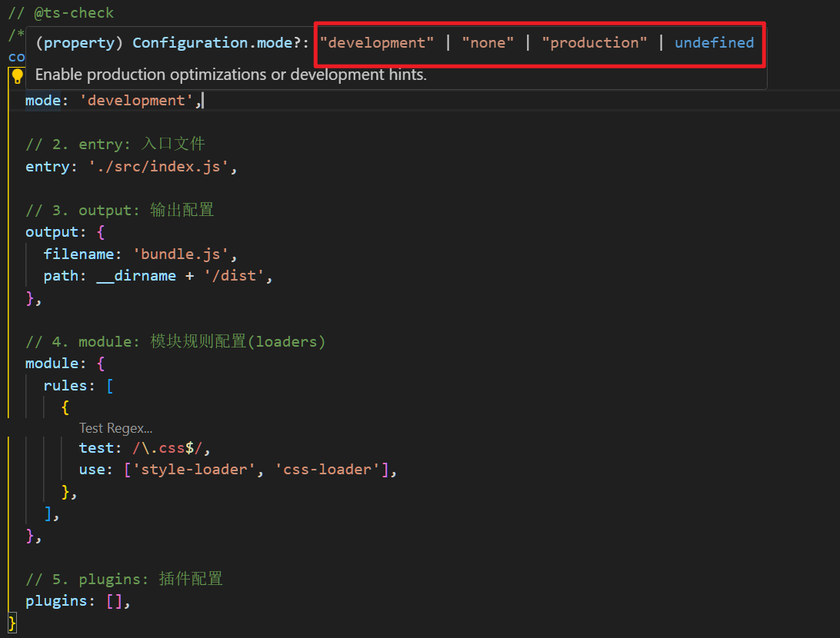Viewport: 840px width, 638px height.
Task: Click 'undefined' in the hover tooltip
Action: (x=714, y=43)
